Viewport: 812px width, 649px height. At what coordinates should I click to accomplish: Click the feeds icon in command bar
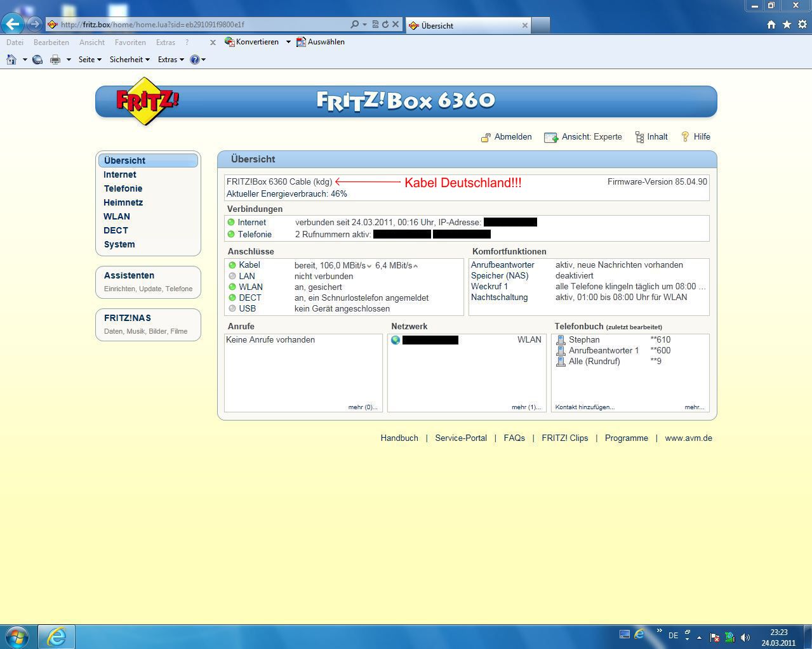37,59
